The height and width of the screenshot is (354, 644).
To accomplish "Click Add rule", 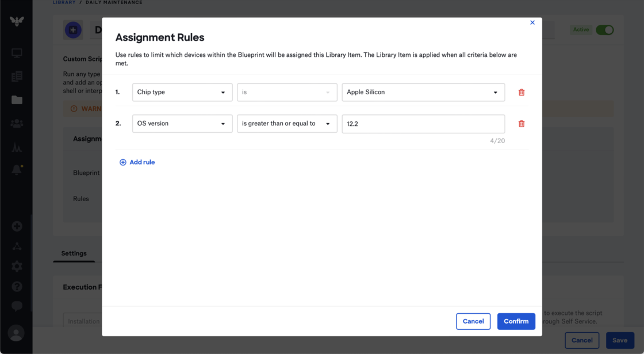I will click(x=137, y=163).
